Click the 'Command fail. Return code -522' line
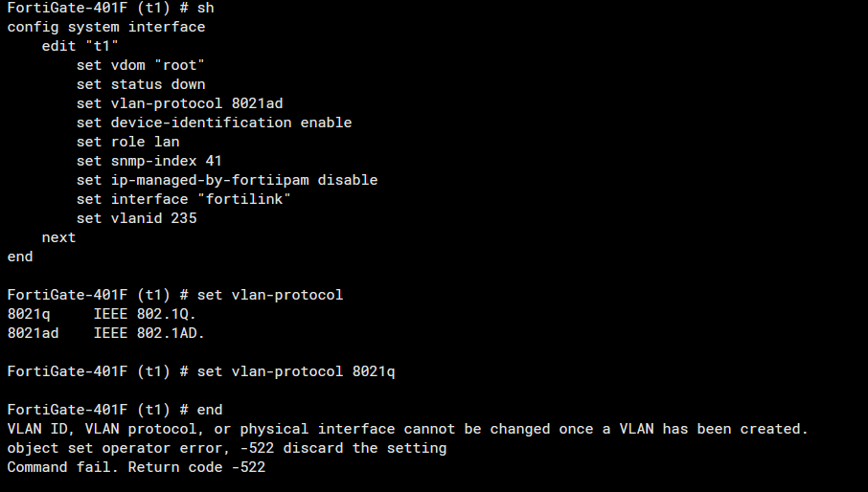 [136, 467]
